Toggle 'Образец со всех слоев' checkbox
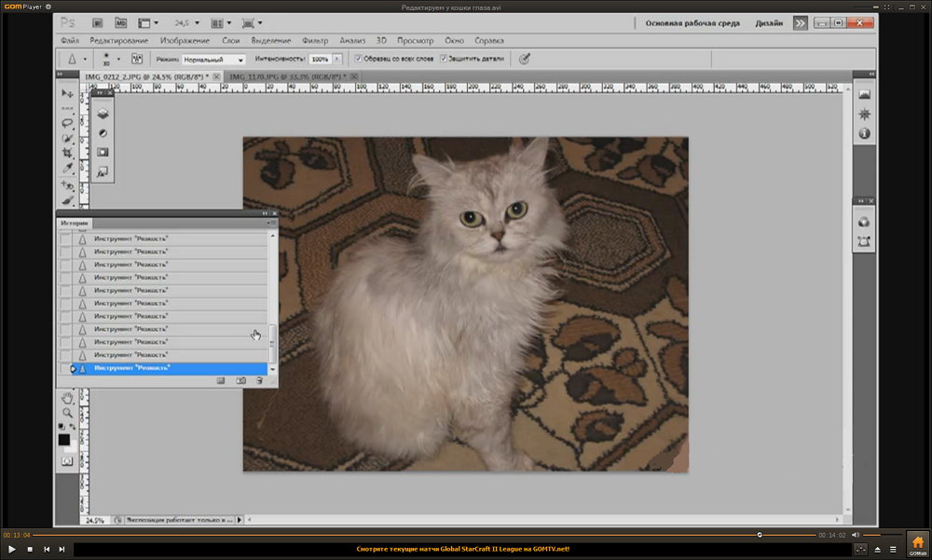The height and width of the screenshot is (560, 932). pyautogui.click(x=358, y=59)
